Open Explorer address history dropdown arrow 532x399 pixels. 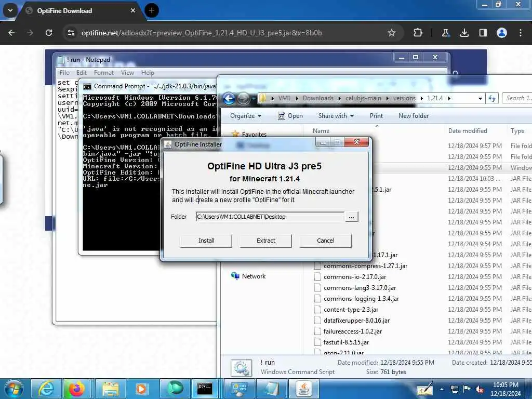480,98
